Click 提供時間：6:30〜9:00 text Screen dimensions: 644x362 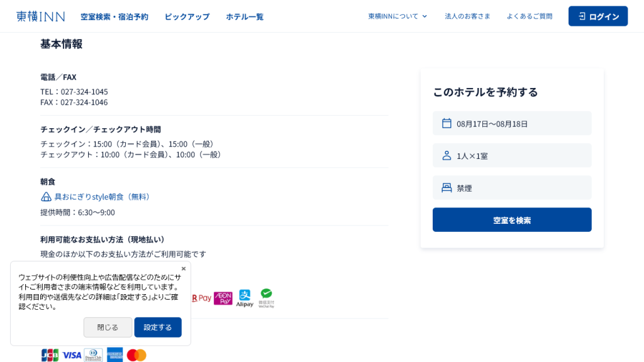click(77, 212)
